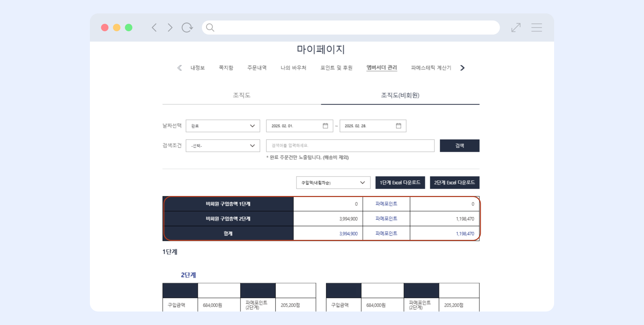Screen dimensions: 644x325
Task: Open the browser hamburger menu
Action: (537, 27)
